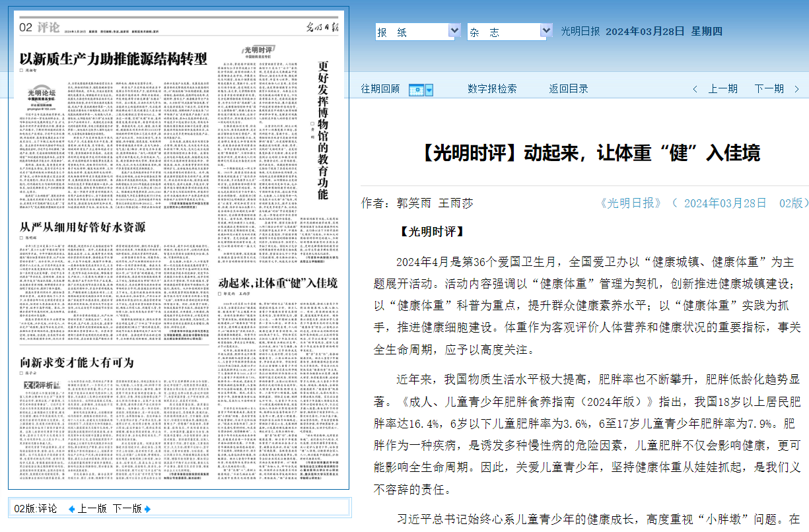Click the left chevron before 上一期
The height and width of the screenshot is (532, 809).
695,89
